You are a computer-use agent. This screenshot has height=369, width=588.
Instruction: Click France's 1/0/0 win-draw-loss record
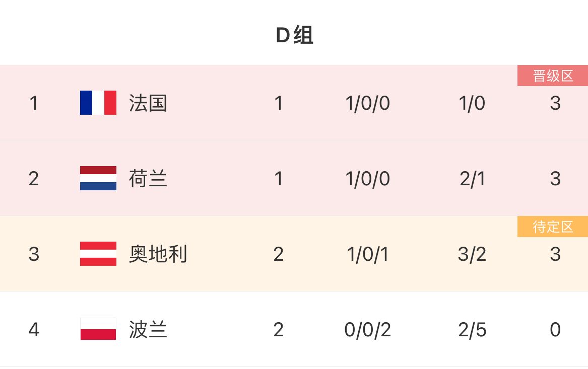(x=367, y=103)
